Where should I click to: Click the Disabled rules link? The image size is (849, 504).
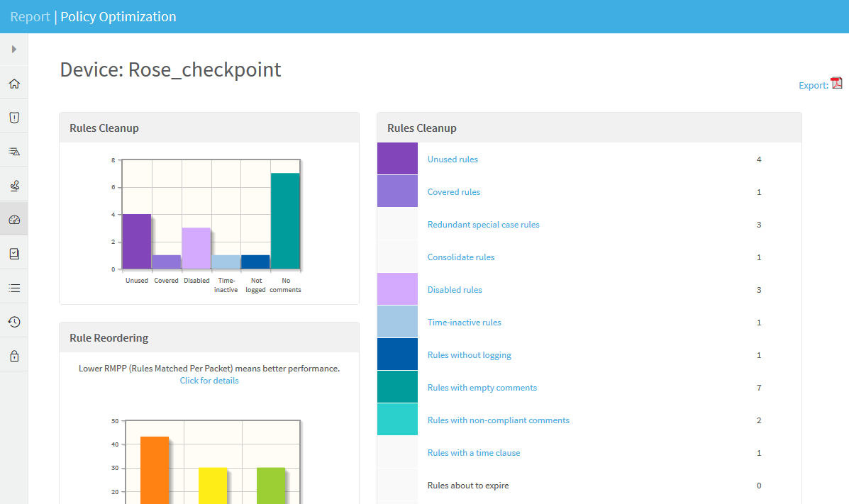(455, 290)
